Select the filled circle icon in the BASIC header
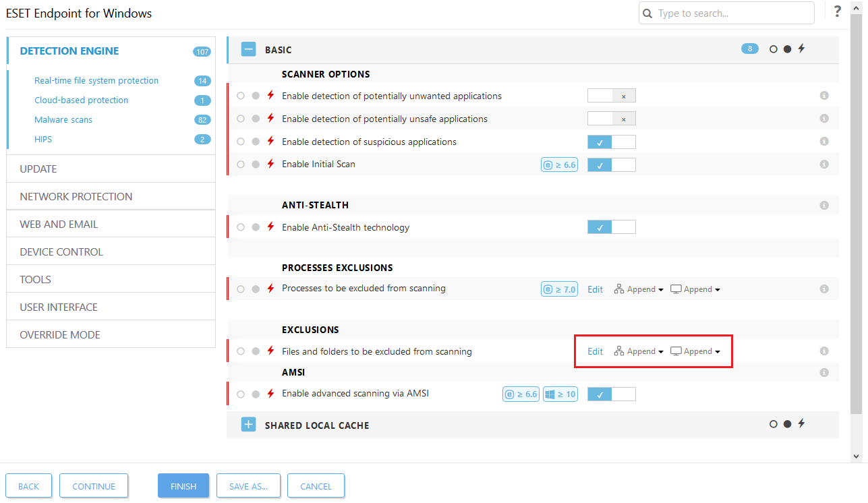The width and height of the screenshot is (868, 503). 786,49
